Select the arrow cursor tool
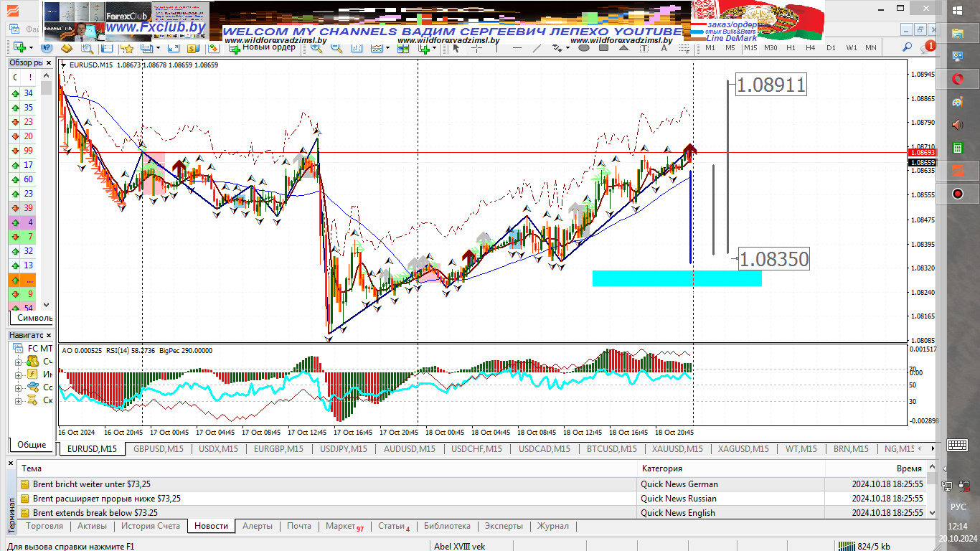The height and width of the screenshot is (551, 980). 456,47
